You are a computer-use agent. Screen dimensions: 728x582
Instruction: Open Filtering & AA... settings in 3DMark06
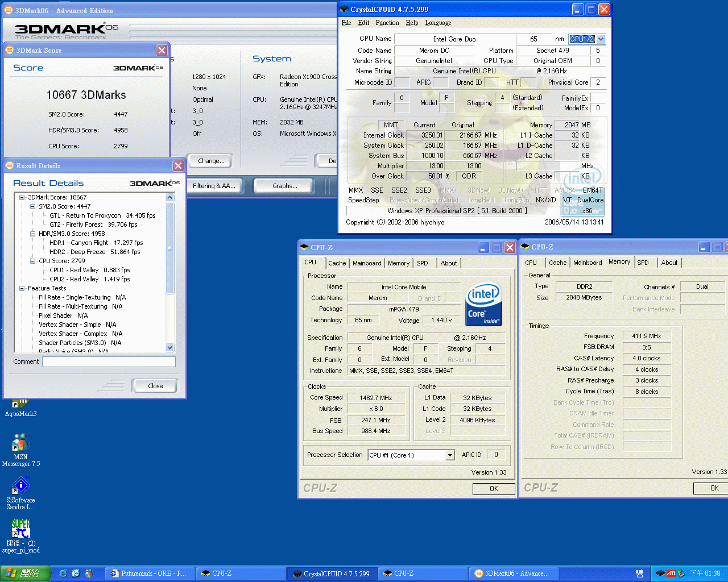pos(214,186)
